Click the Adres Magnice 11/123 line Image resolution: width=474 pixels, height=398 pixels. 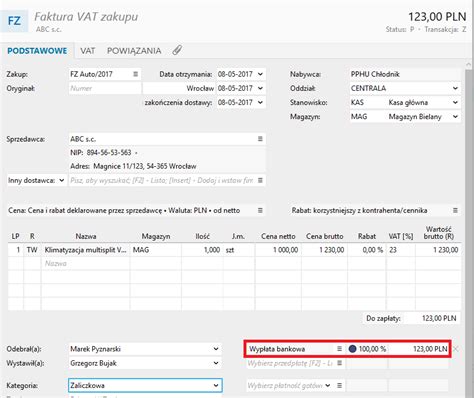[133, 166]
